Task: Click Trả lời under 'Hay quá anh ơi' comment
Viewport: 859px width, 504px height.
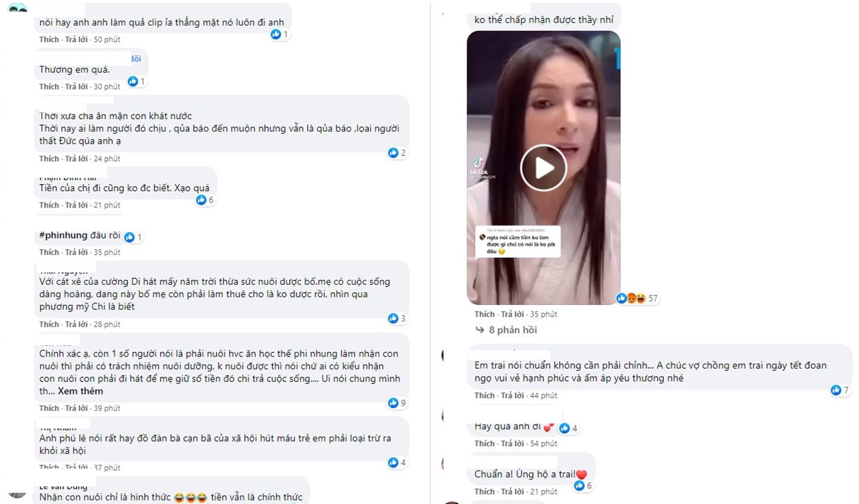Action: [512, 444]
